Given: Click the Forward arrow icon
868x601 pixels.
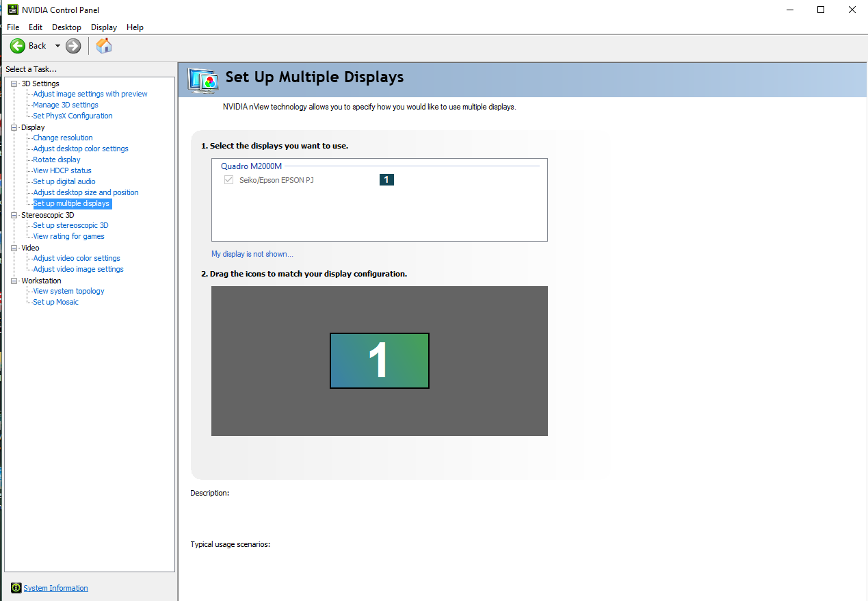Looking at the screenshot, I should pos(74,46).
